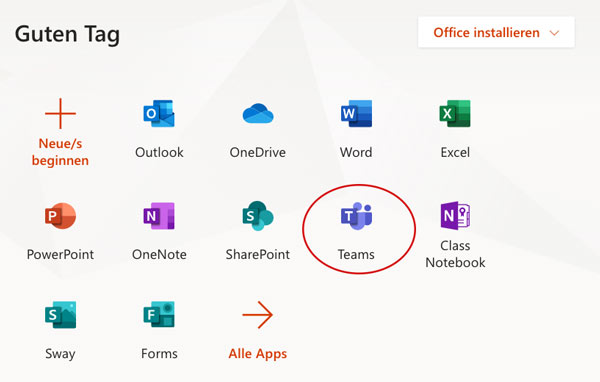The height and width of the screenshot is (382, 600).
Task: Open the SharePoint app icon
Action: coord(258,216)
